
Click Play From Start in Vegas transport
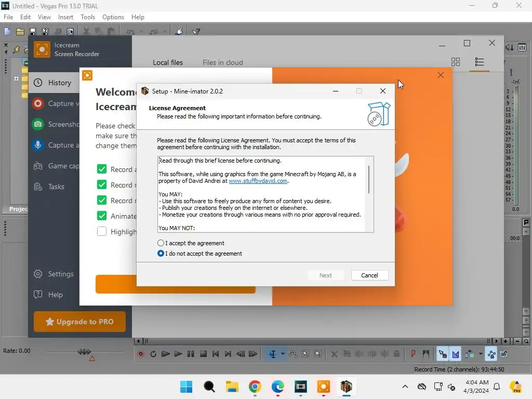(166, 354)
